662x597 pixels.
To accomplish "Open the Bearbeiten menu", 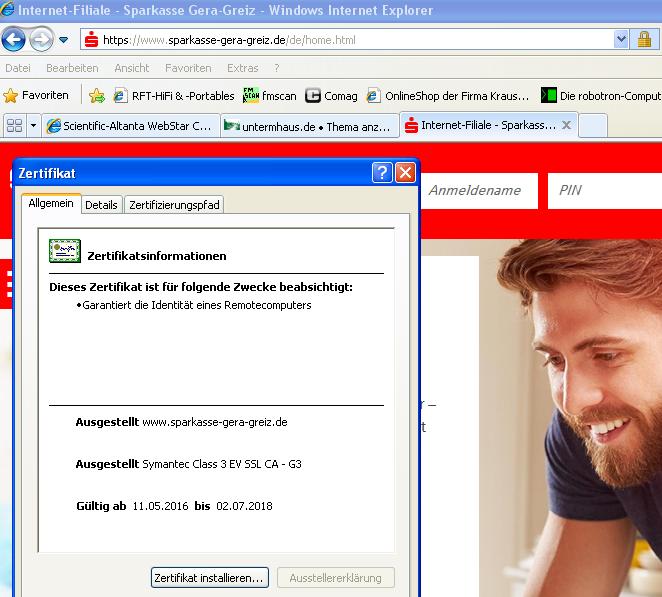I will (x=72, y=68).
